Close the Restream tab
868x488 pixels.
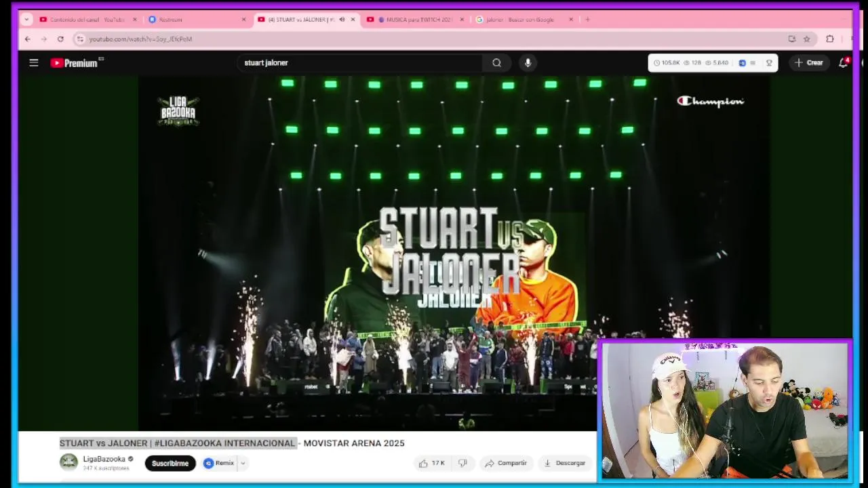click(243, 20)
